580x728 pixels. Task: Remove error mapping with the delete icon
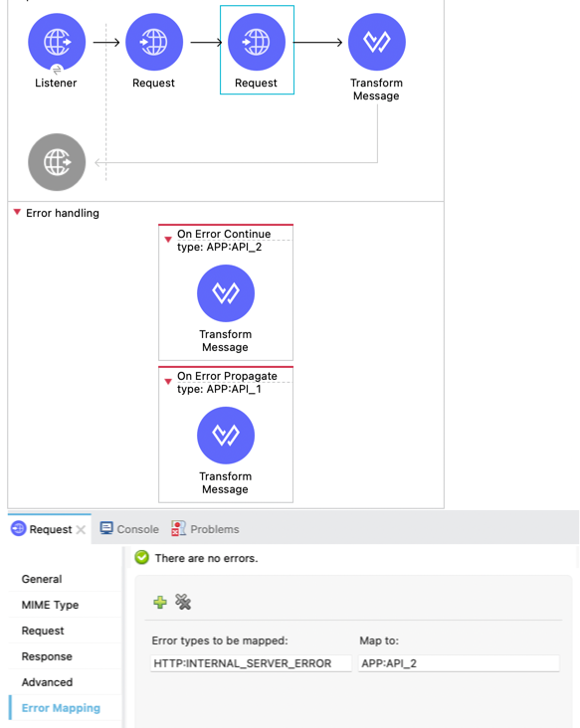(183, 602)
